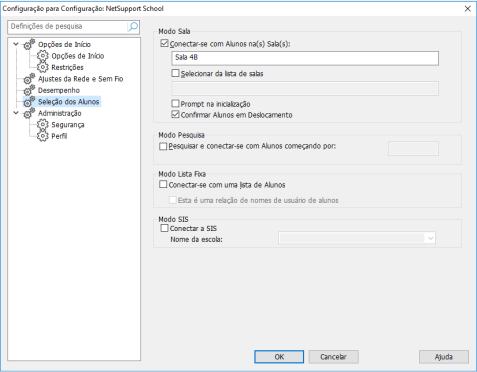Open the Nome da escola dropdown
Viewport: 477px width, 372px height.
click(357, 238)
